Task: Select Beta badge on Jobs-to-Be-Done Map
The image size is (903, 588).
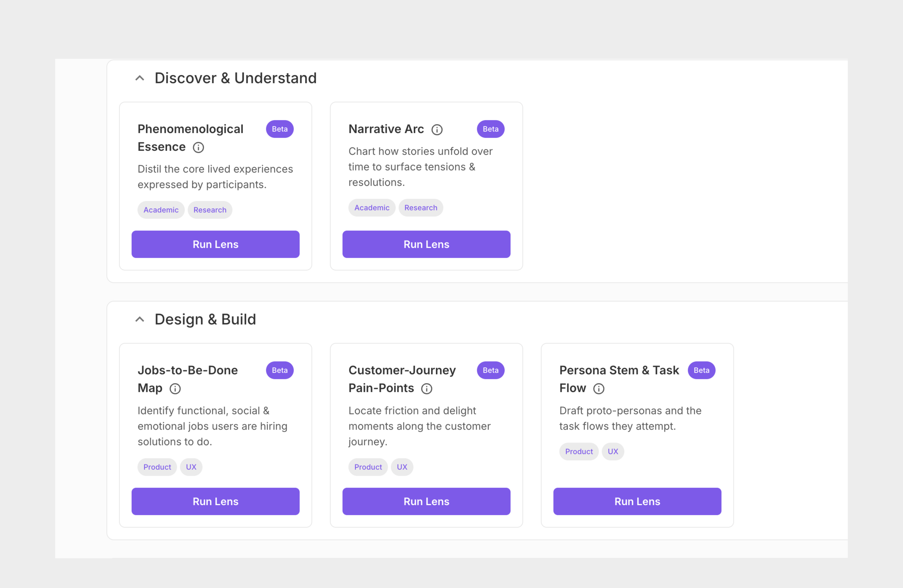Action: coord(280,370)
